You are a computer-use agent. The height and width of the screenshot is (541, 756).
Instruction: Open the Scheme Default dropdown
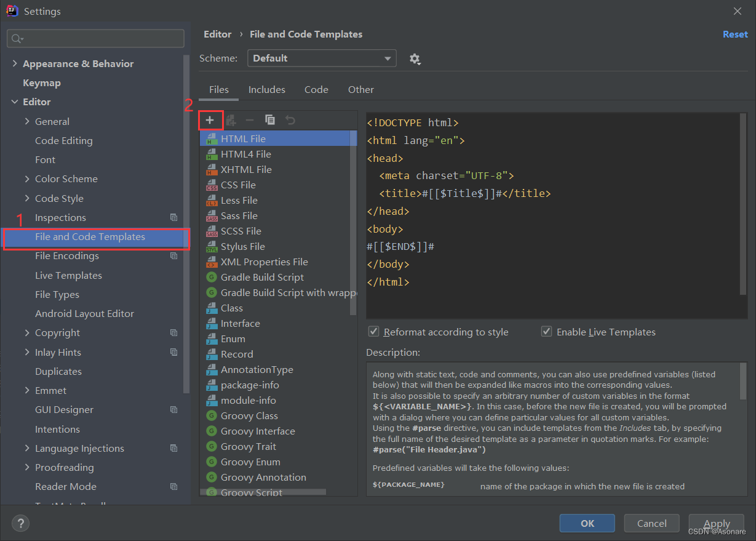click(321, 58)
